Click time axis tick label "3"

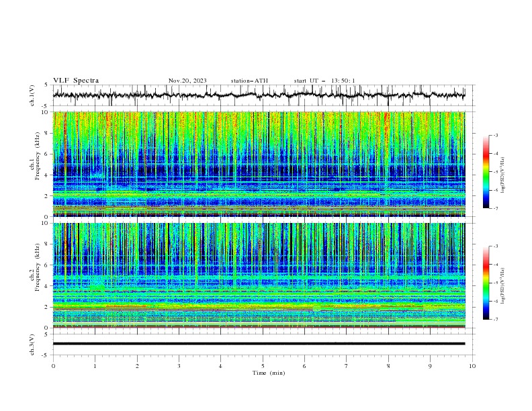179,366
